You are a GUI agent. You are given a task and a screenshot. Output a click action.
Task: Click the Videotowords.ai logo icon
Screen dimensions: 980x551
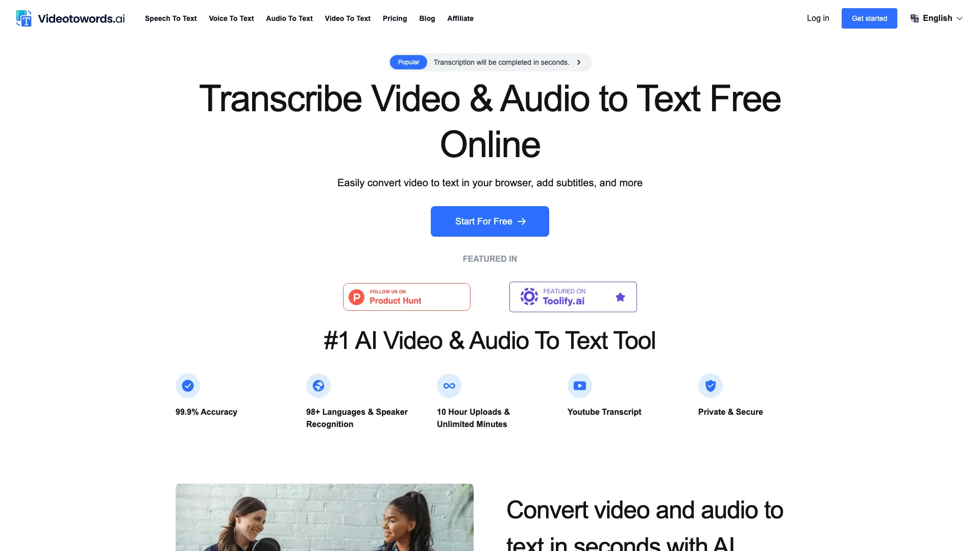point(23,18)
